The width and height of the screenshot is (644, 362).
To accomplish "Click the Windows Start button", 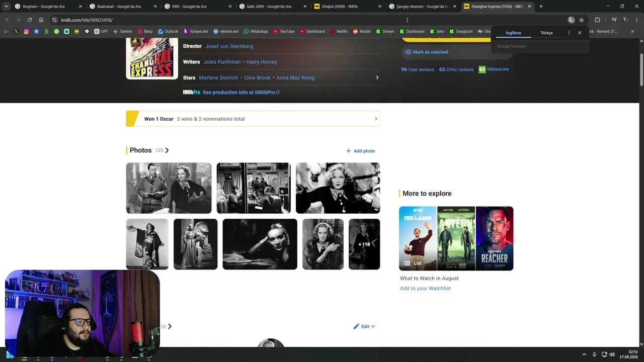I will coord(10,355).
